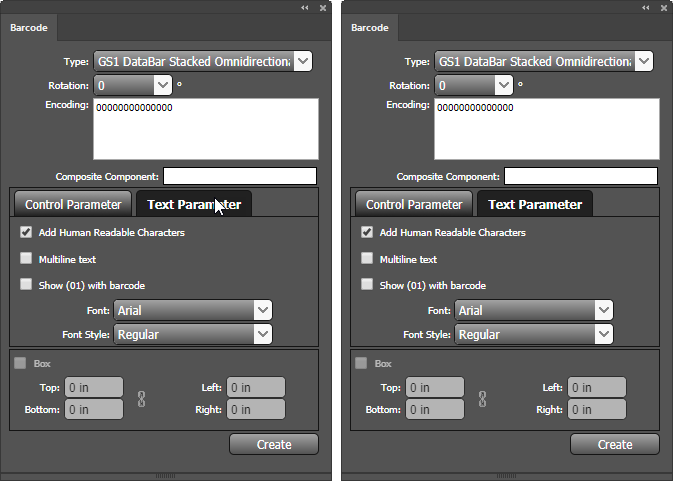Close the right Barcode panel with X icon
The width and height of the screenshot is (673, 481).
click(x=664, y=7)
